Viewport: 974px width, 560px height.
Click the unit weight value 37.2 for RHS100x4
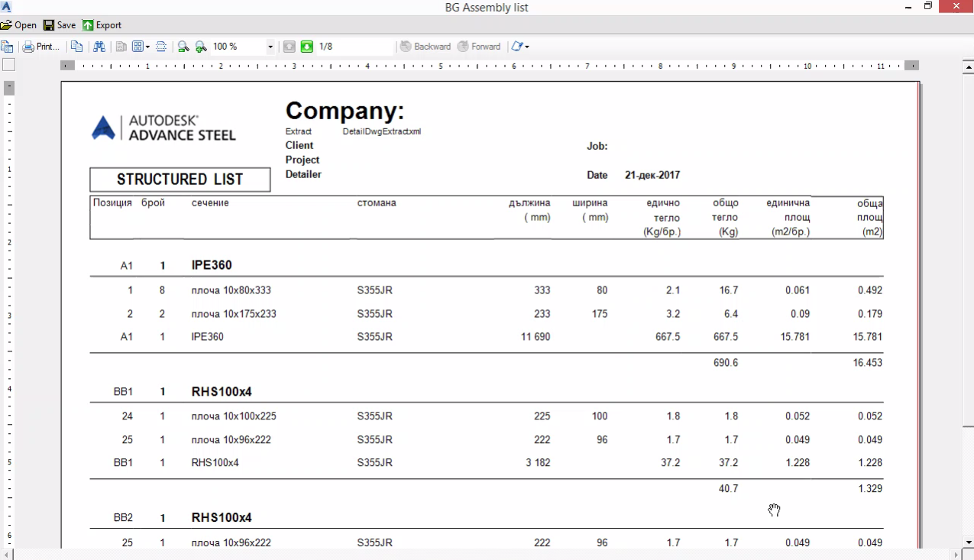point(670,463)
